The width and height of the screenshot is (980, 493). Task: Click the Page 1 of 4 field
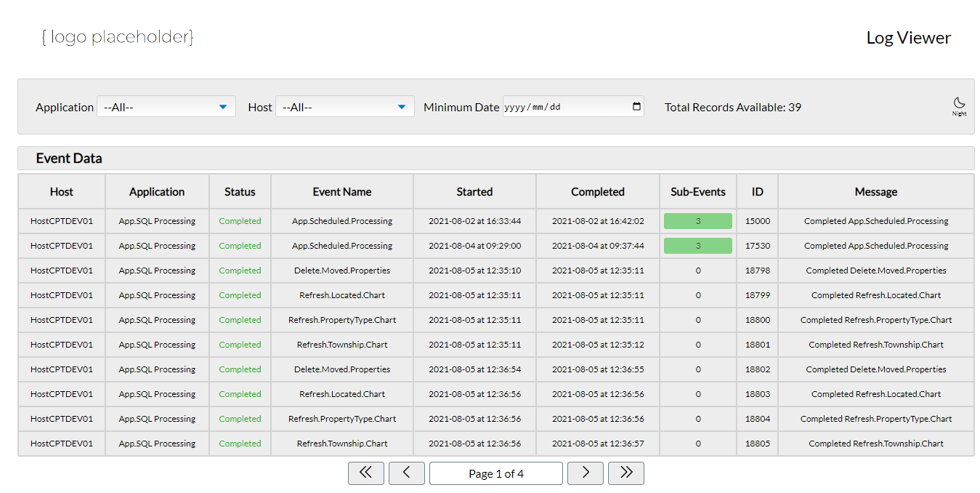click(x=496, y=473)
